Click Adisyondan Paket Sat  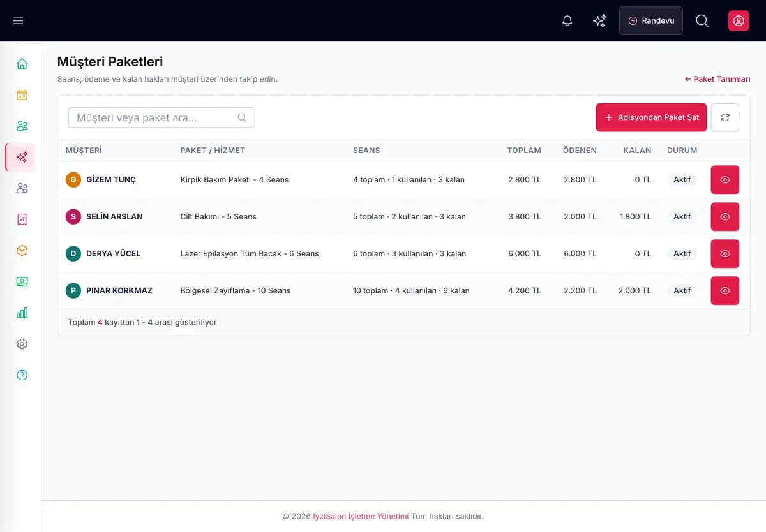[651, 117]
